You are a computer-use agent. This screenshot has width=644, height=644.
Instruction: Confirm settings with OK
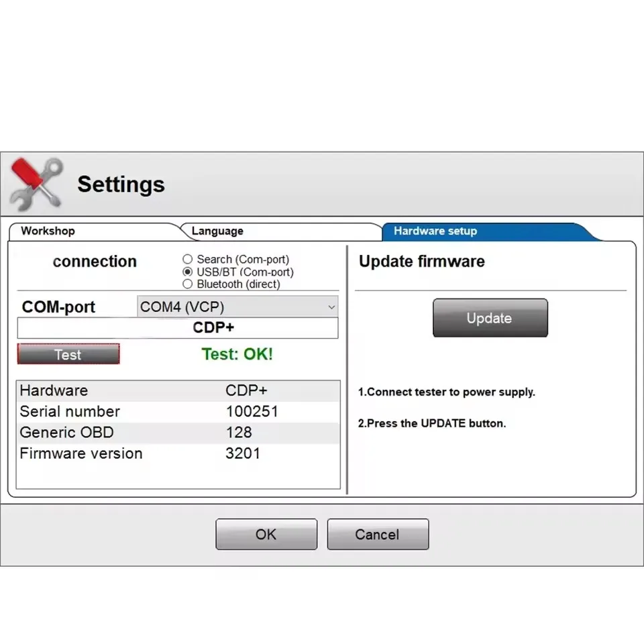tap(266, 534)
